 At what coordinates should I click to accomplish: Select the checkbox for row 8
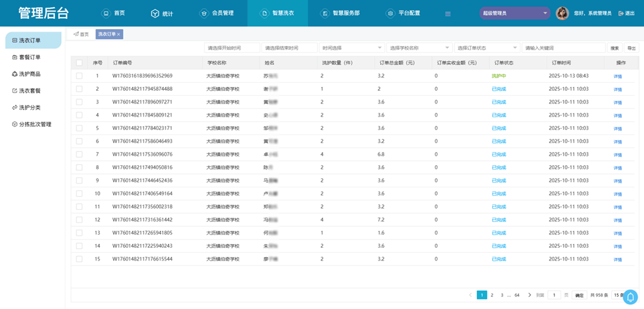point(79,167)
